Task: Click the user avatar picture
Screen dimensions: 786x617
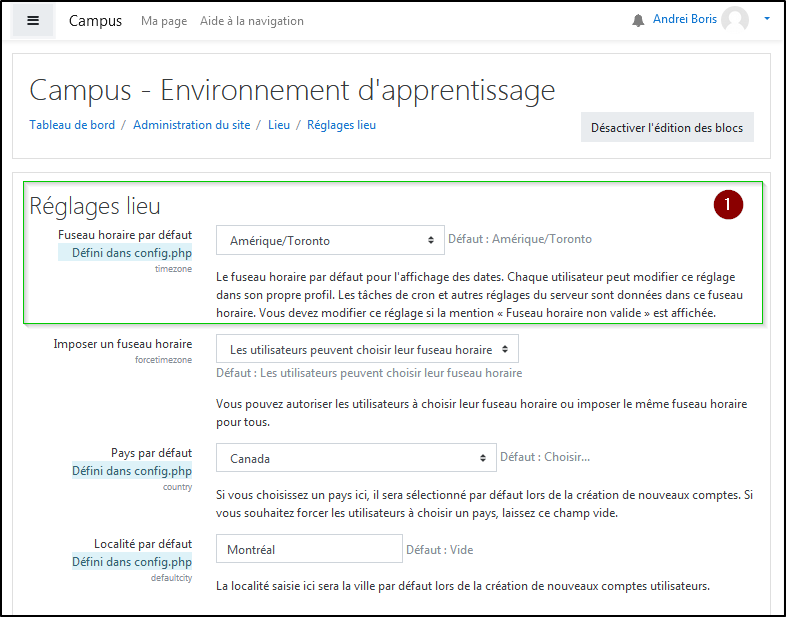Action: pos(735,20)
